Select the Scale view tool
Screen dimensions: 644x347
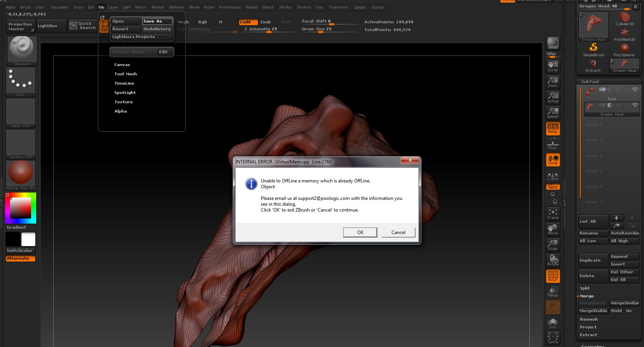coord(553,245)
